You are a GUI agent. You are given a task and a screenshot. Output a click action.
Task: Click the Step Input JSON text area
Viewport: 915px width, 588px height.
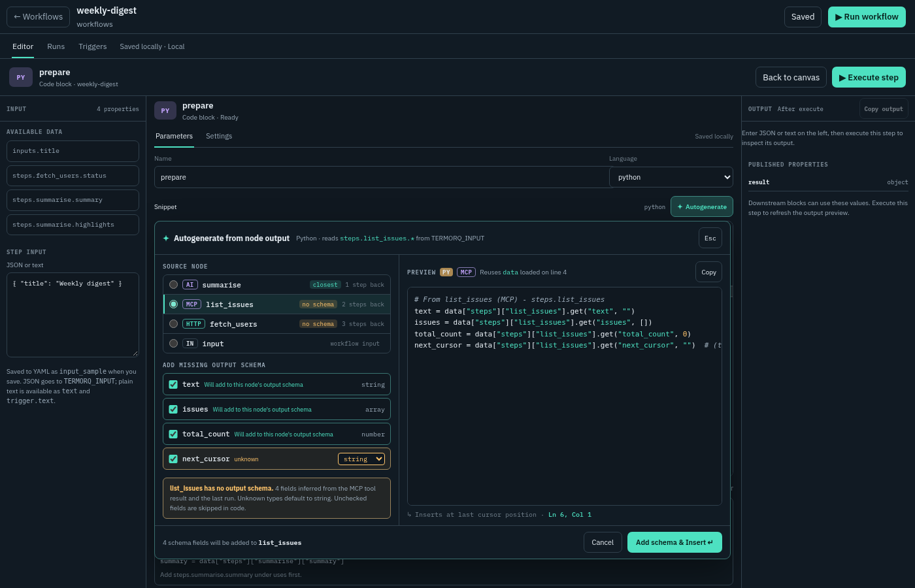coord(73,315)
